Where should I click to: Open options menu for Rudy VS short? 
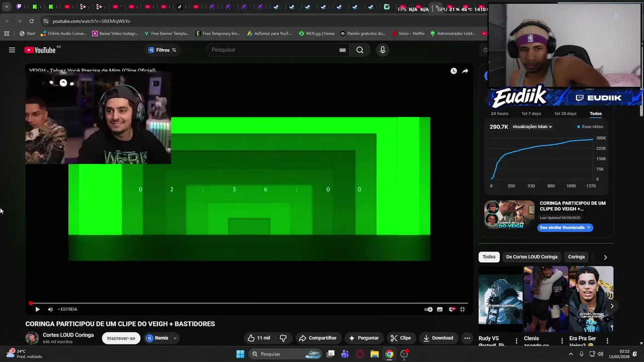516,341
